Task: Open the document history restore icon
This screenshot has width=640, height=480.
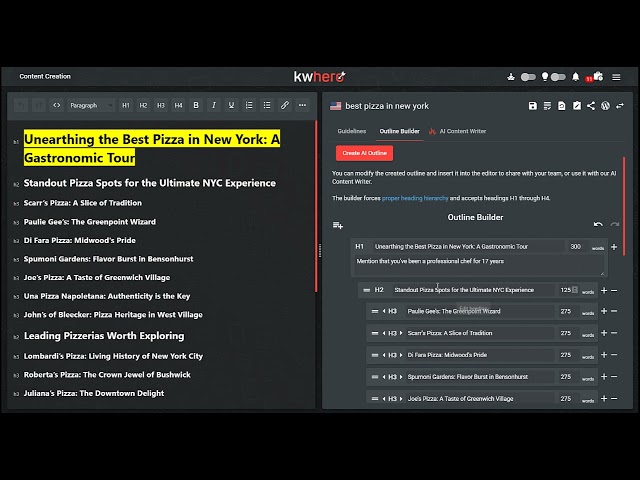Action: (562, 106)
